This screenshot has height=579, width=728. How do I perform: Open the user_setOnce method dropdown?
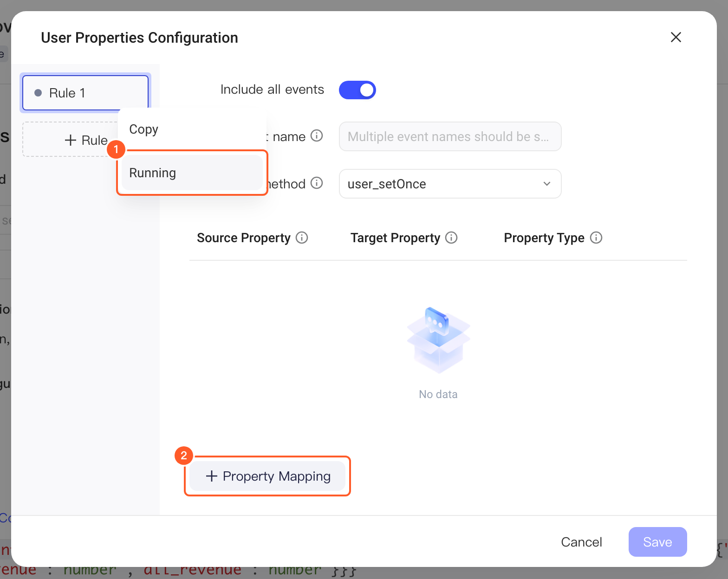450,184
